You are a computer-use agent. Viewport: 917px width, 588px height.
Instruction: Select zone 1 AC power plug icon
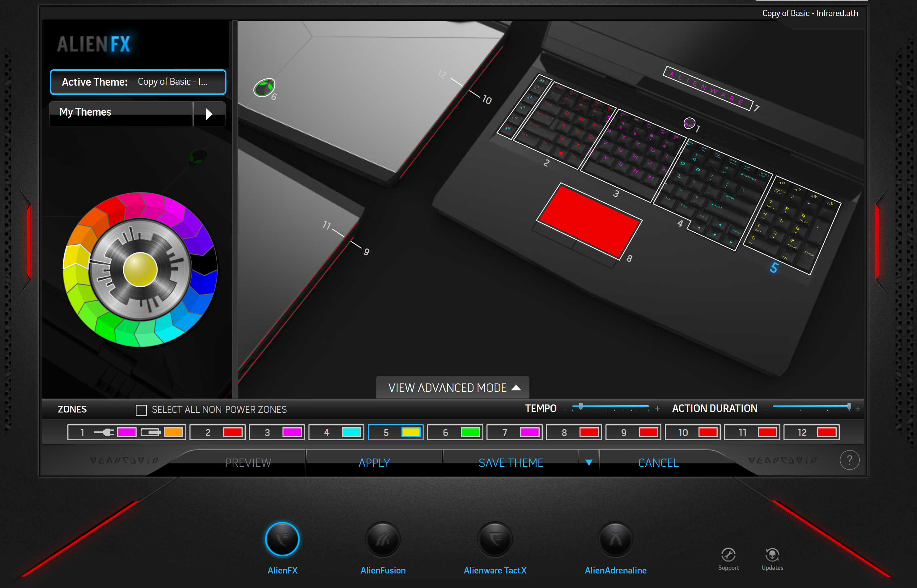pyautogui.click(x=104, y=432)
